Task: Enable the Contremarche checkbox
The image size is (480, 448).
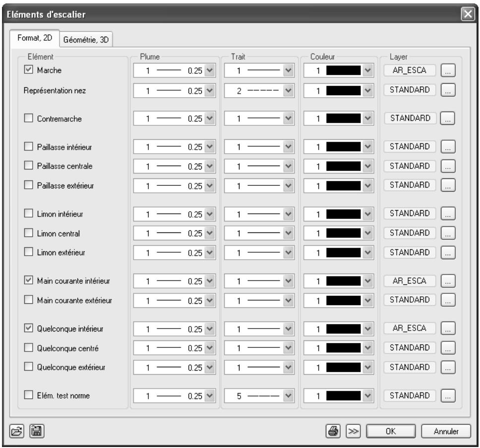Action: tap(28, 118)
